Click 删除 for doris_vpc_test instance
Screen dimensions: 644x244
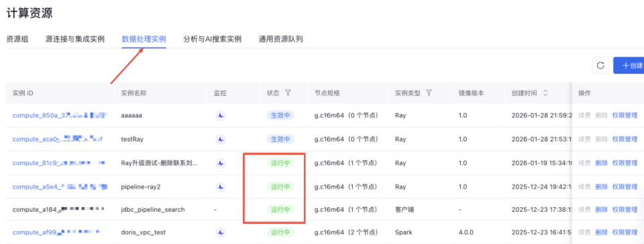click(601, 233)
